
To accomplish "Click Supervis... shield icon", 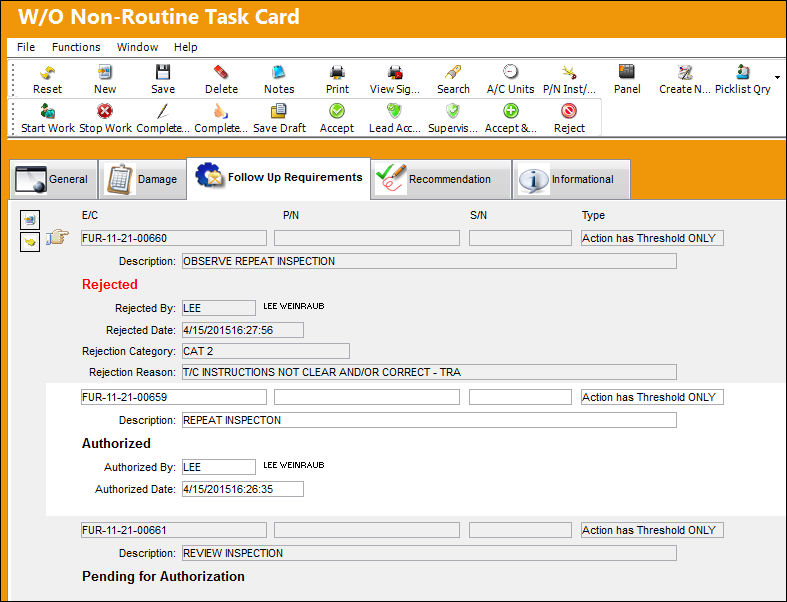I will point(453,111).
